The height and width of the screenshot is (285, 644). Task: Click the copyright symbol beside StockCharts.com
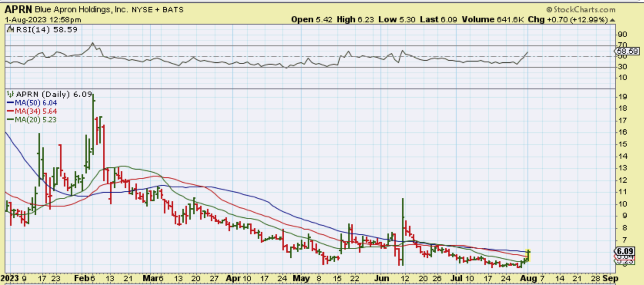[549, 10]
